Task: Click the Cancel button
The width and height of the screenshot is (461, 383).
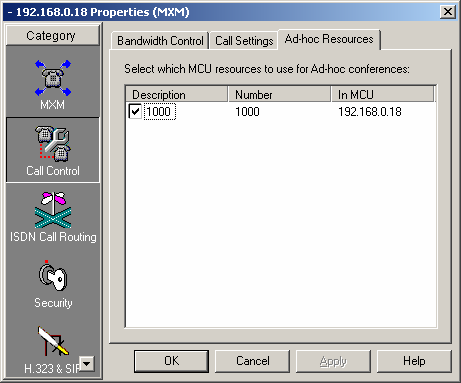Action: tap(252, 361)
